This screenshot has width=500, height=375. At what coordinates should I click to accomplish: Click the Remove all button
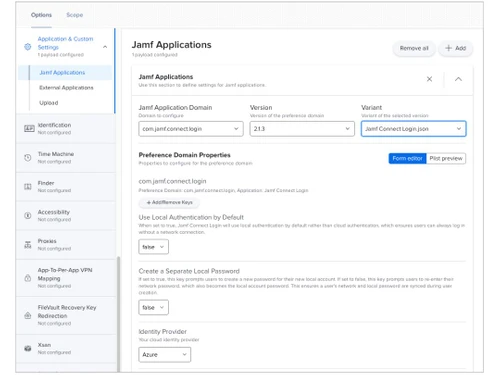(414, 48)
